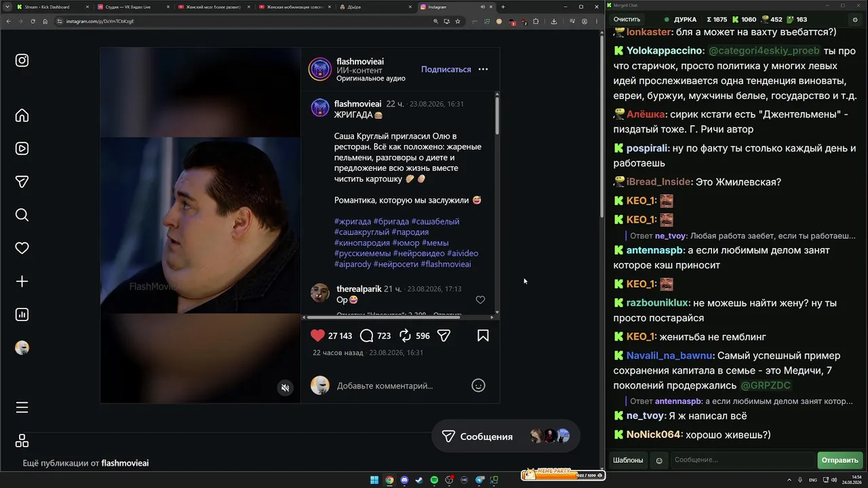Screen dimensions: 868x488
Task: Create new post plus icon
Action: pyautogui.click(x=22, y=281)
